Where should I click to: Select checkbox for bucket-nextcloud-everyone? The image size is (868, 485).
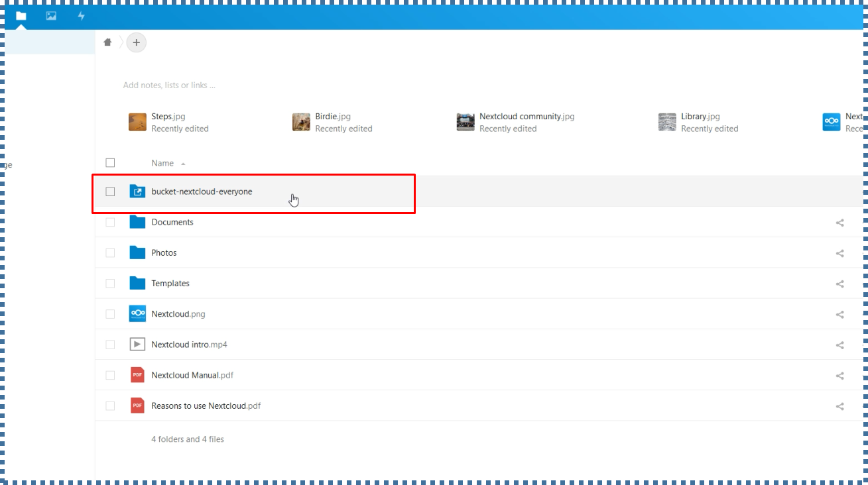(110, 191)
